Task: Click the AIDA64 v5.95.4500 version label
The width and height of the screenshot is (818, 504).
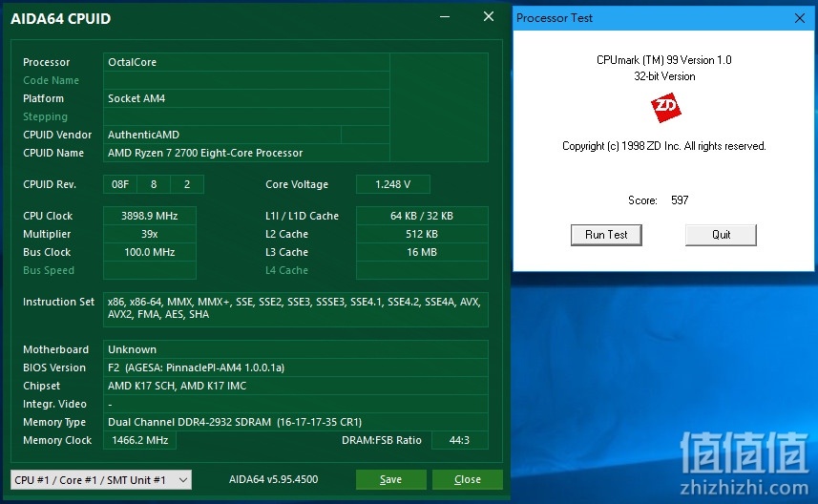Action: [x=273, y=479]
